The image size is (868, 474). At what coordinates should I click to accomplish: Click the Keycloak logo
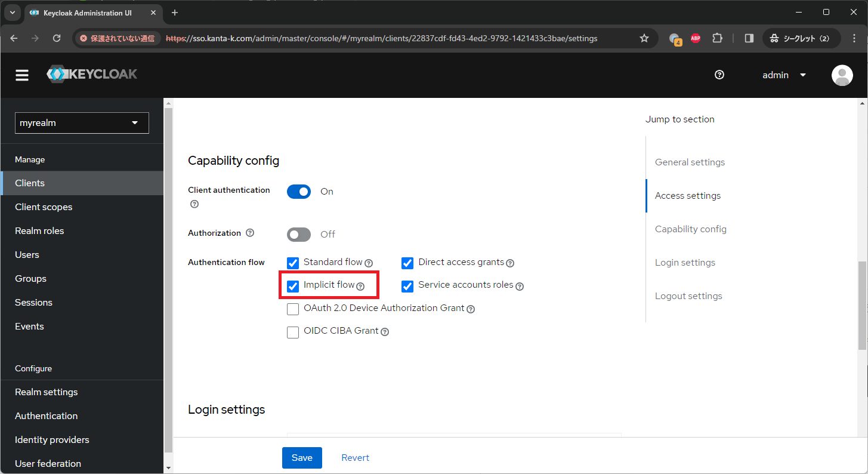(92, 75)
